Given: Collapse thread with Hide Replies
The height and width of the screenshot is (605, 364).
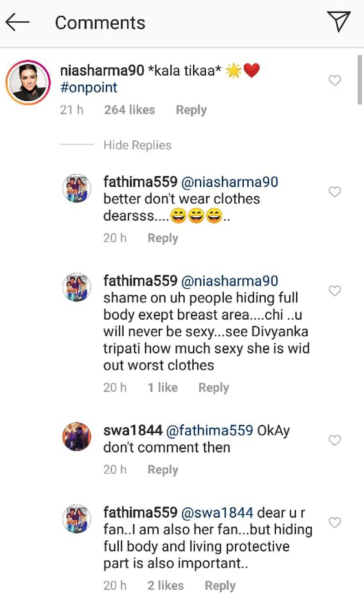Looking at the screenshot, I should click(137, 145).
